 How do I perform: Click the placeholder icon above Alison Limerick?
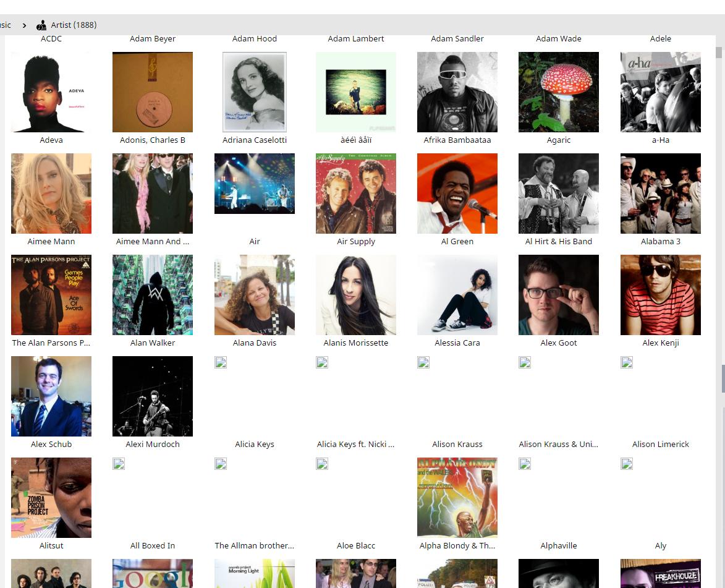coord(627,362)
